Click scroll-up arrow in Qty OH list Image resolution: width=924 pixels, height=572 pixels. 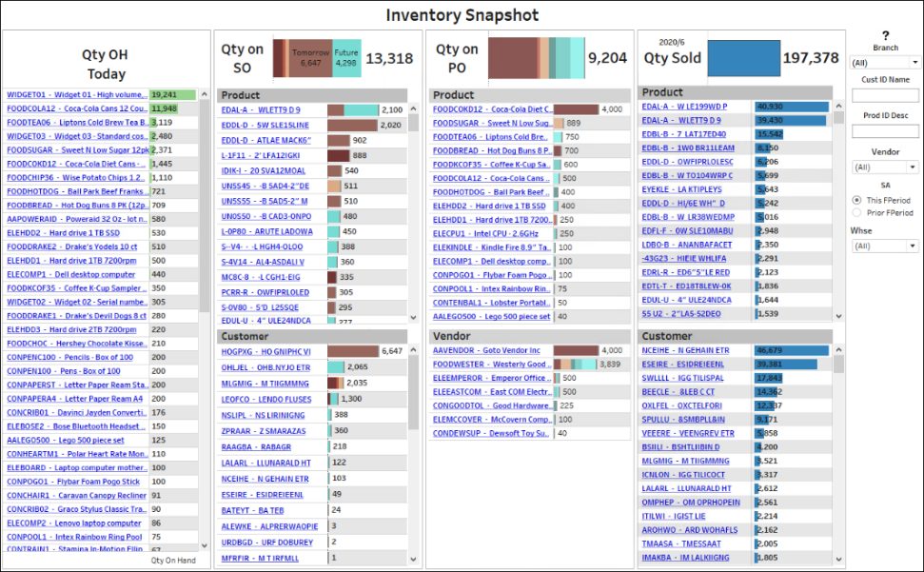pos(205,94)
